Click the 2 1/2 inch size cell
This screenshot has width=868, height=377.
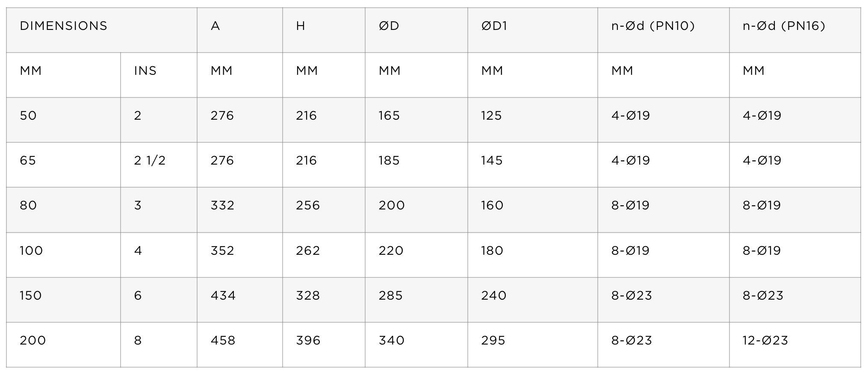[x=159, y=165]
